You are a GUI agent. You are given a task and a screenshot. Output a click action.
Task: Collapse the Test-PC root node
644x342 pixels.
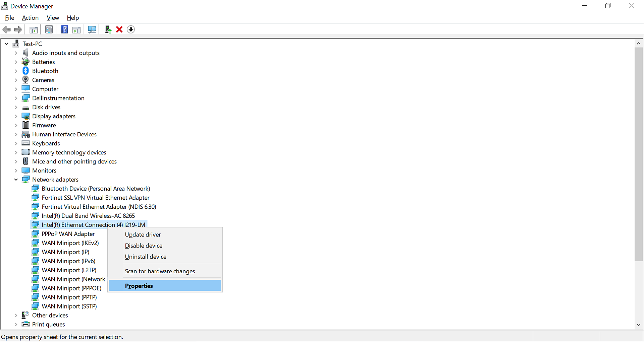tap(6, 44)
